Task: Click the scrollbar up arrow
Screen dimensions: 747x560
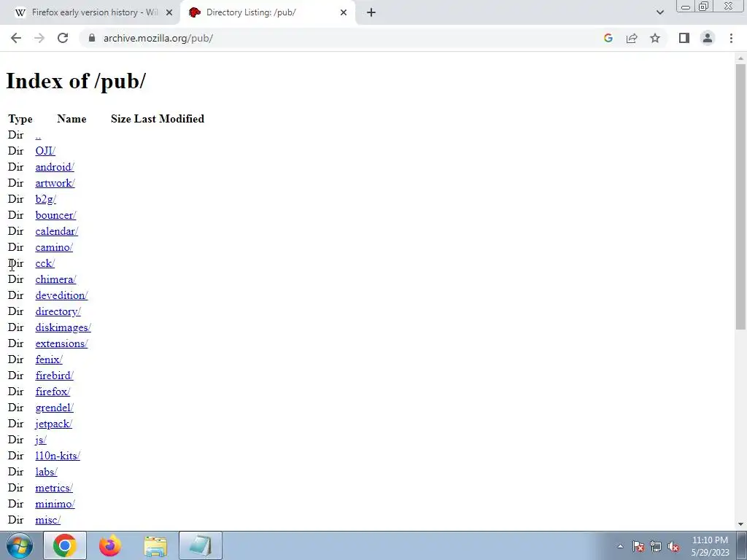Action: coord(740,58)
